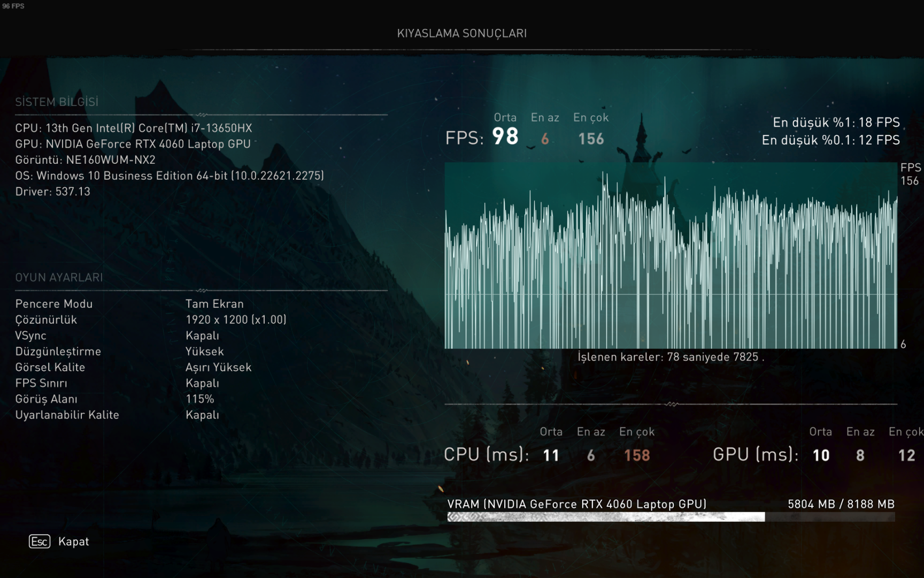
Task: Click the "VSync" setting label
Action: point(31,336)
